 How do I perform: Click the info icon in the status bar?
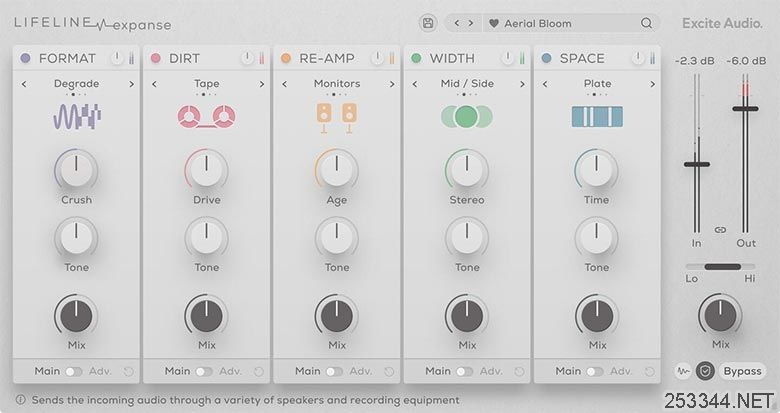pyautogui.click(x=20, y=400)
